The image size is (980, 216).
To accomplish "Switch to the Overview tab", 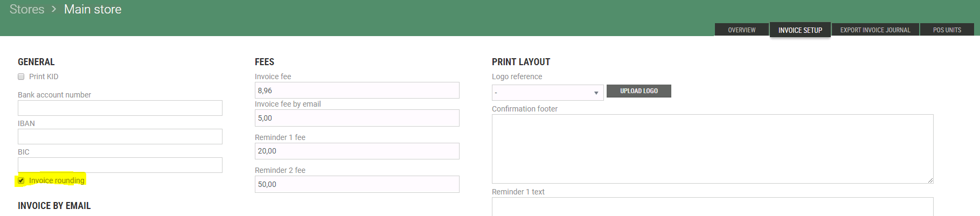I will [741, 30].
